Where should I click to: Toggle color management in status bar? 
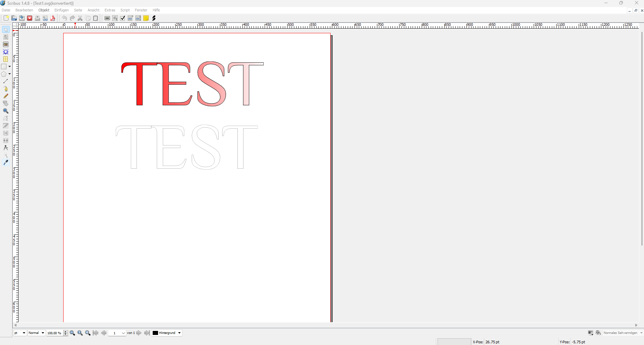[x=591, y=333]
